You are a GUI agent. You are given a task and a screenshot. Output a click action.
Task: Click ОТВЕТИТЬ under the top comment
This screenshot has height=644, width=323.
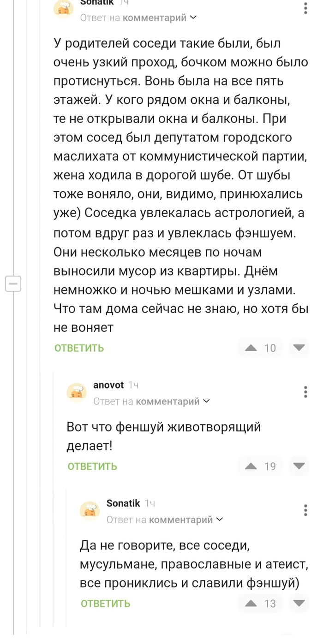(x=79, y=348)
